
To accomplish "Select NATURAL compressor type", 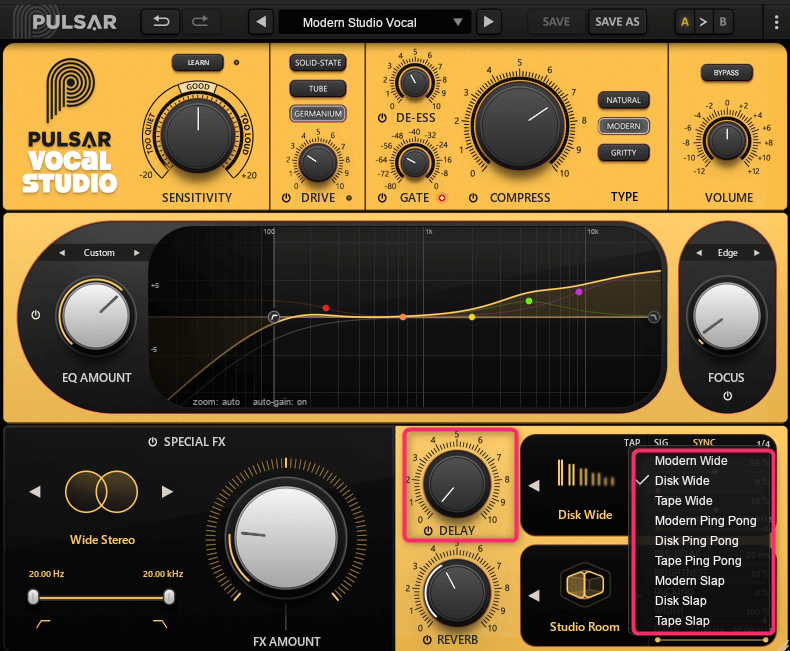I will (x=624, y=100).
